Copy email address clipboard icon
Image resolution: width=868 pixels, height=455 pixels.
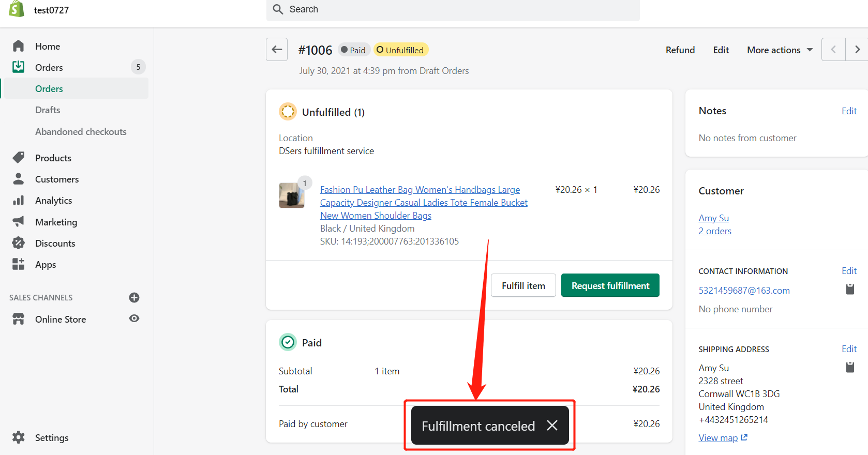tap(850, 289)
